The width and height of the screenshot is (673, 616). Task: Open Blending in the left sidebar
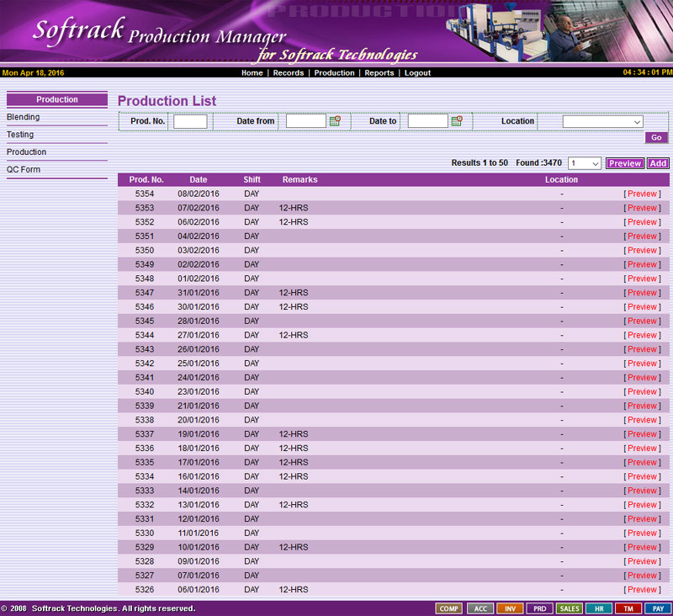(24, 117)
